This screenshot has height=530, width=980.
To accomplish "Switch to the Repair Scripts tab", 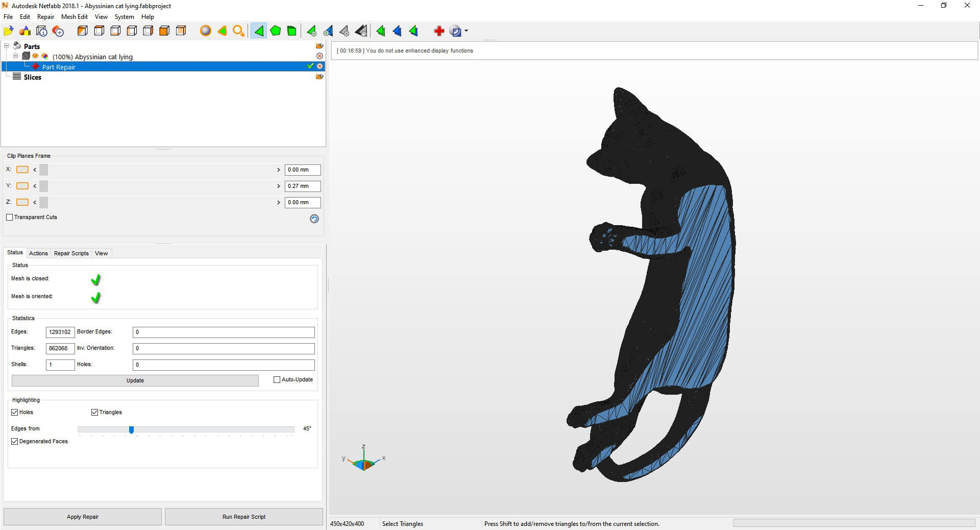I will click(71, 253).
